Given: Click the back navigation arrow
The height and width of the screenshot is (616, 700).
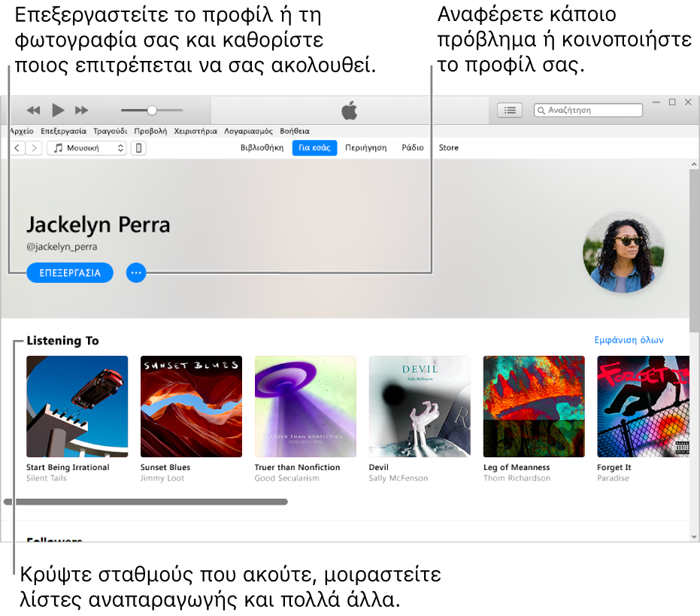Looking at the screenshot, I should point(17,147).
